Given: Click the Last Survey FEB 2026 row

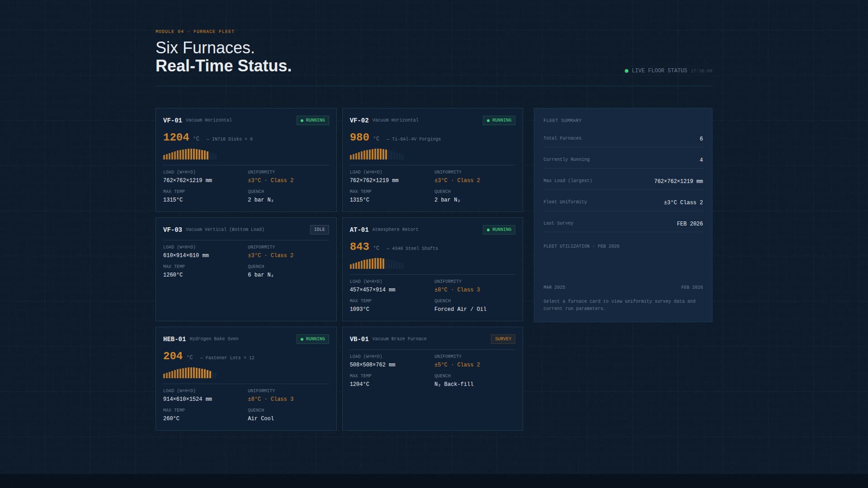Looking at the screenshot, I should pyautogui.click(x=623, y=223).
